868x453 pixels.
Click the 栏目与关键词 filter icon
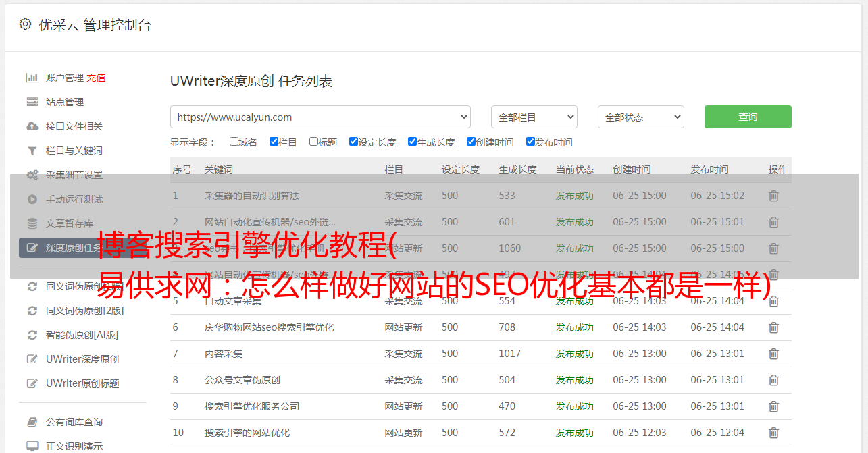coord(32,151)
